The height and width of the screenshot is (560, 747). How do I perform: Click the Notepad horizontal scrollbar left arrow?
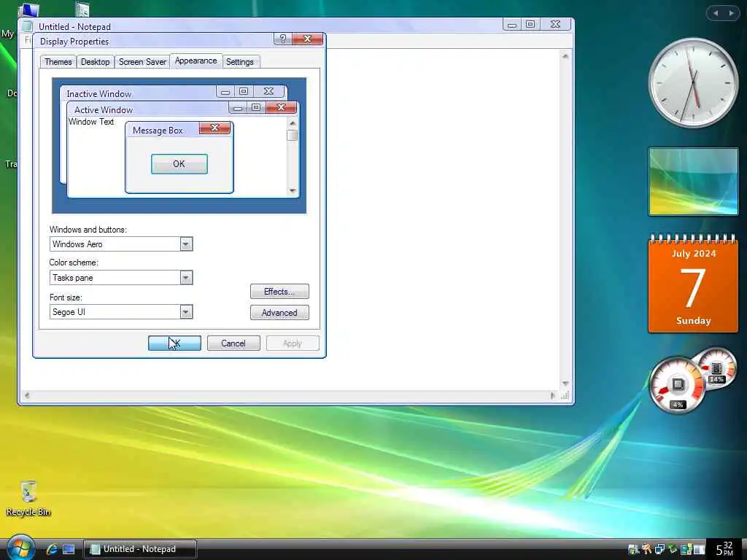pos(27,395)
